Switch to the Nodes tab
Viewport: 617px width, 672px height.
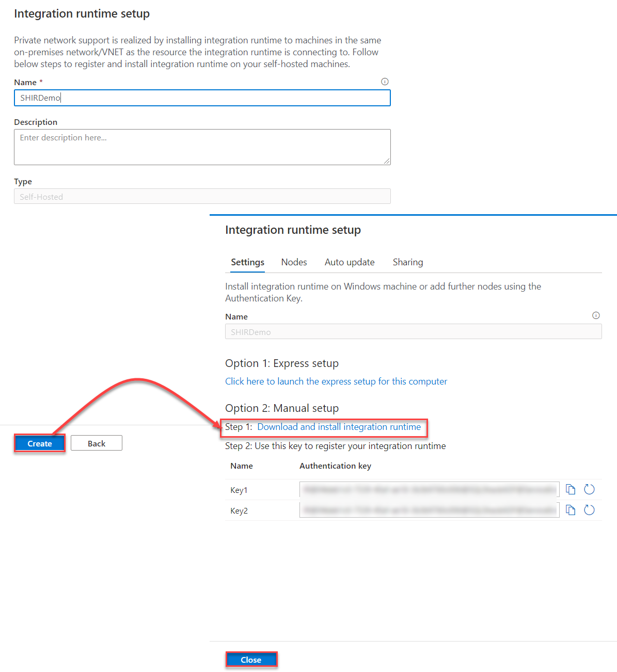[294, 262]
